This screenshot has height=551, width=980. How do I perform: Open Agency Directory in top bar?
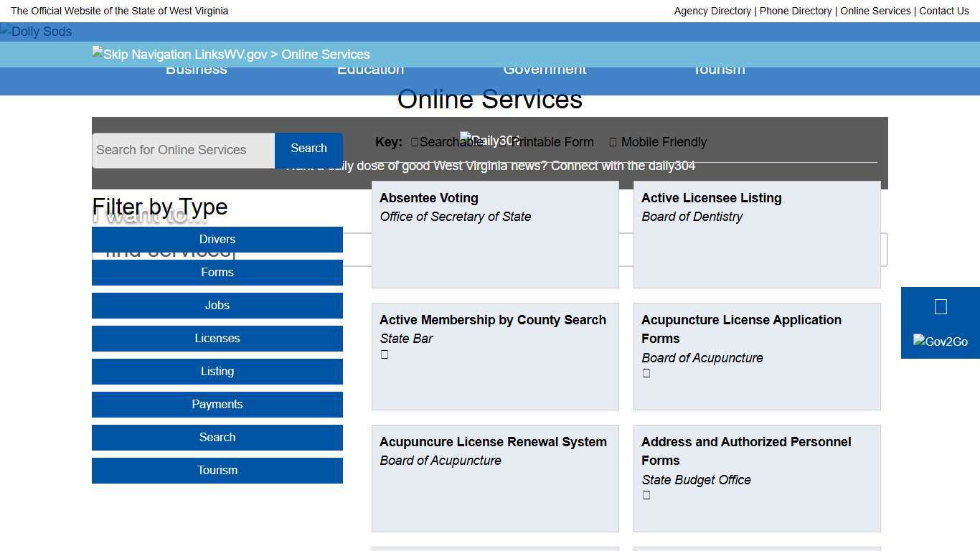click(x=712, y=11)
